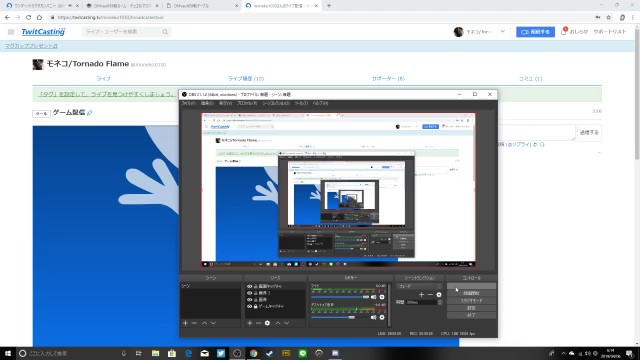The height and width of the screenshot is (360, 640).
Task: Open Steam from the Windows taskbar
Action: click(x=270, y=353)
